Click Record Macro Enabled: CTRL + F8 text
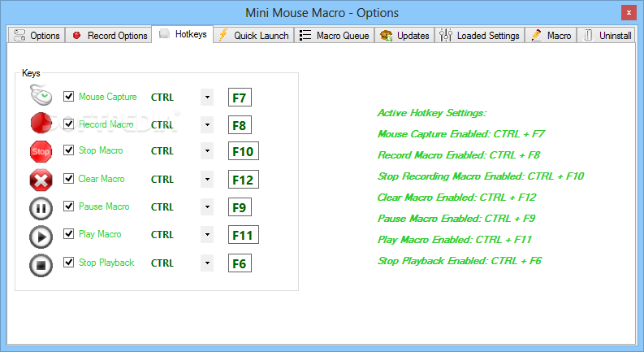This screenshot has height=352, width=644. [459, 155]
